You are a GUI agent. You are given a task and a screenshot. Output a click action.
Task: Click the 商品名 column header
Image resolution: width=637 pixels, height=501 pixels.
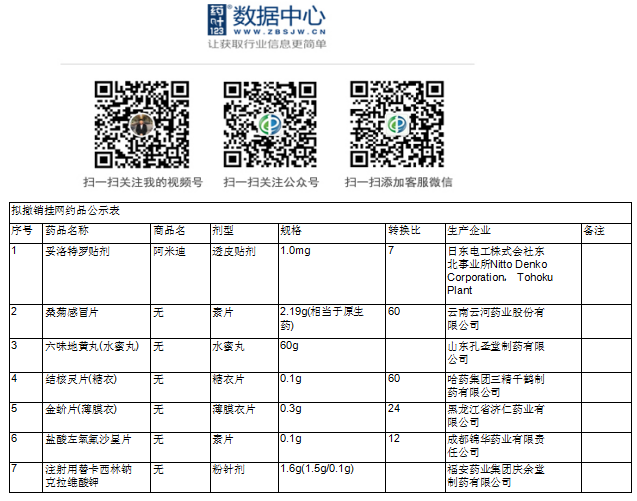[169, 231]
